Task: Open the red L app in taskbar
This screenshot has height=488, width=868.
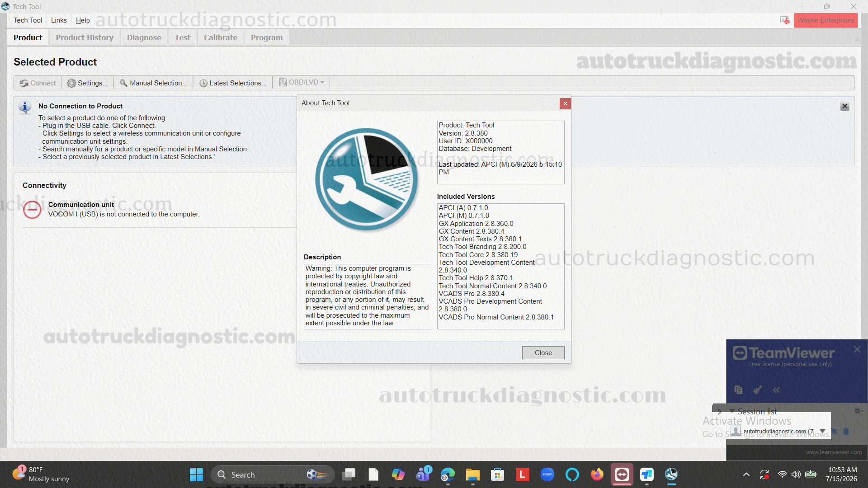Action: [x=523, y=474]
